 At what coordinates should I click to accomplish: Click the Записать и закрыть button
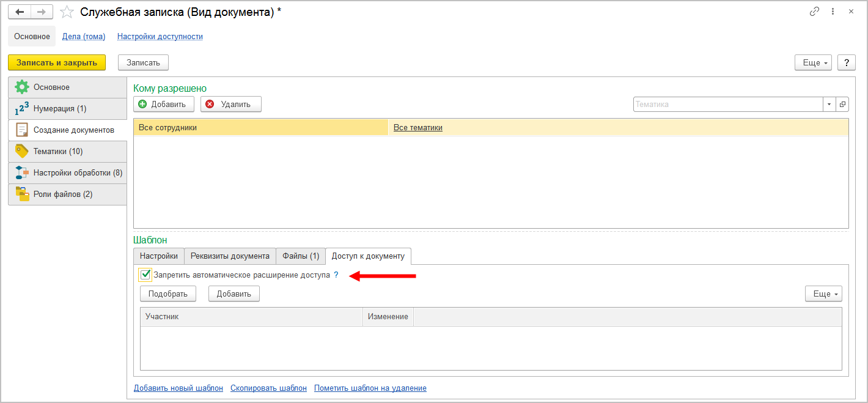[x=57, y=62]
